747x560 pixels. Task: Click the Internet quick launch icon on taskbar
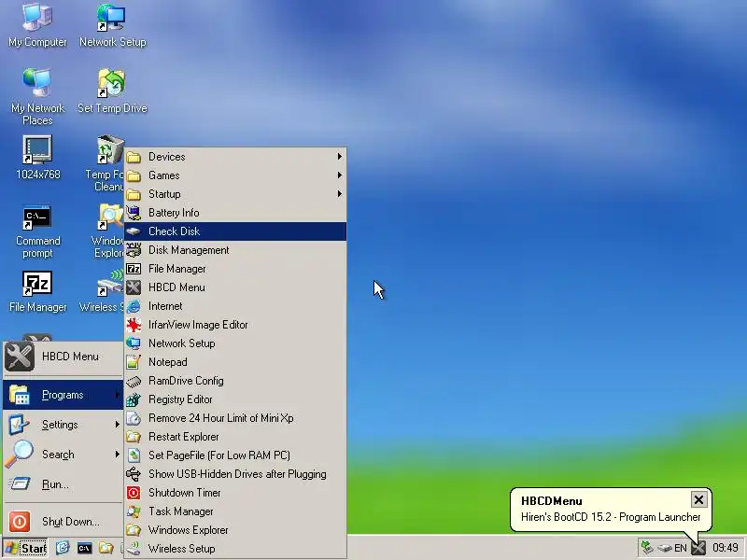coord(63,548)
